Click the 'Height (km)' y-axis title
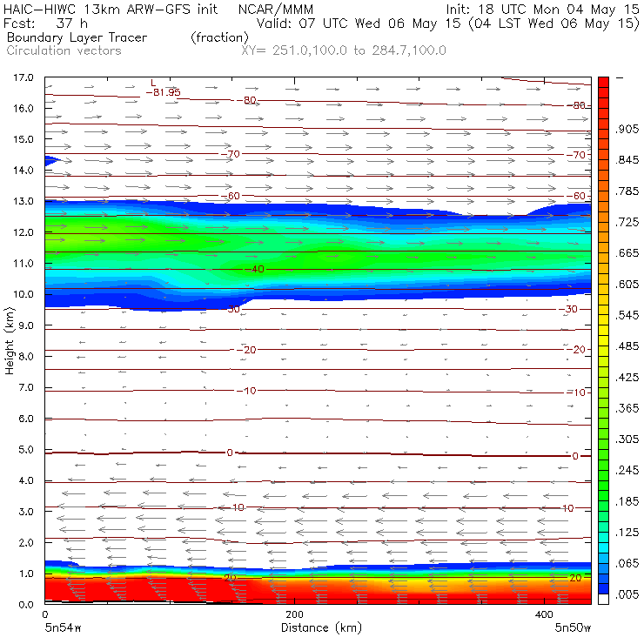 tap(9, 340)
